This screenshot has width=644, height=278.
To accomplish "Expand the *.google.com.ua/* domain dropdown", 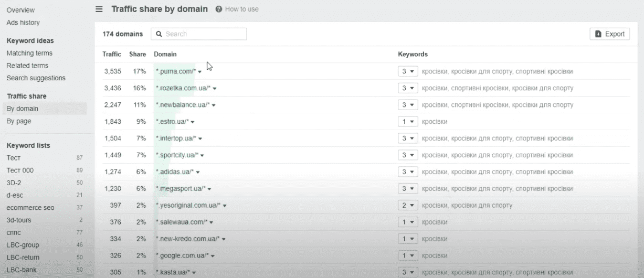I will click(213, 256).
